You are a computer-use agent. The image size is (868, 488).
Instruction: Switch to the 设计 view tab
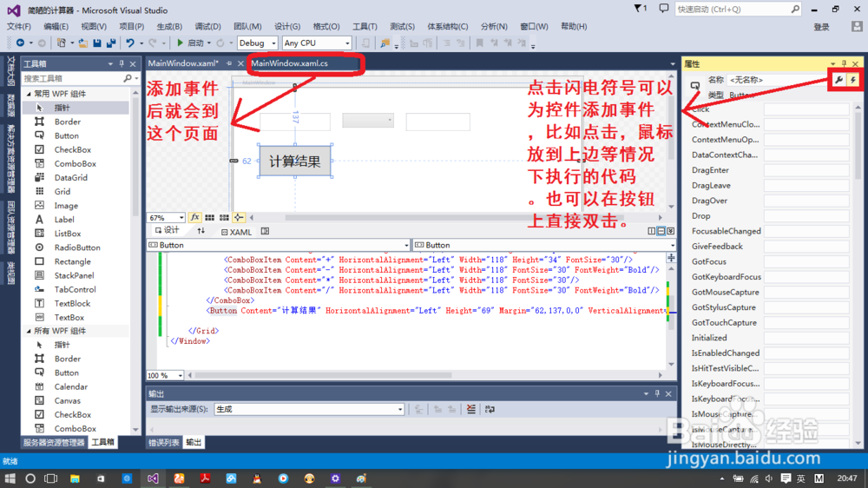click(168, 230)
